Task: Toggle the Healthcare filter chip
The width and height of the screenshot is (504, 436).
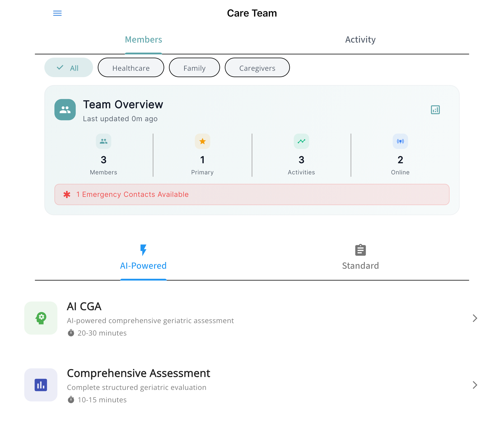Action: (131, 68)
